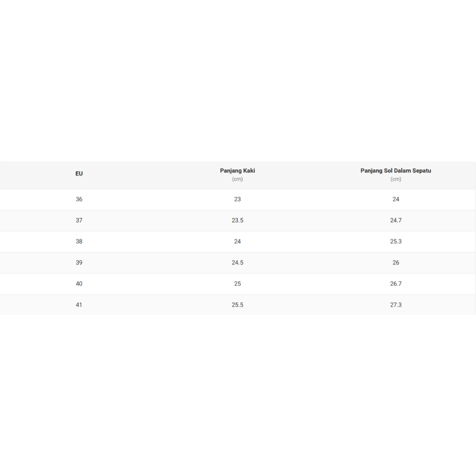Click insole length 24 in size 36 row
Viewport: 476px width, 476px height.
396,199
